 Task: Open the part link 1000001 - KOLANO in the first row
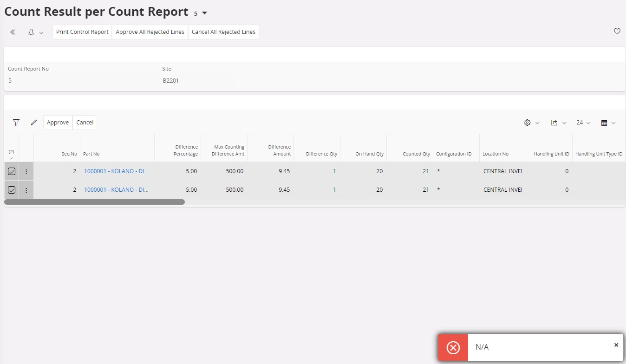point(116,171)
